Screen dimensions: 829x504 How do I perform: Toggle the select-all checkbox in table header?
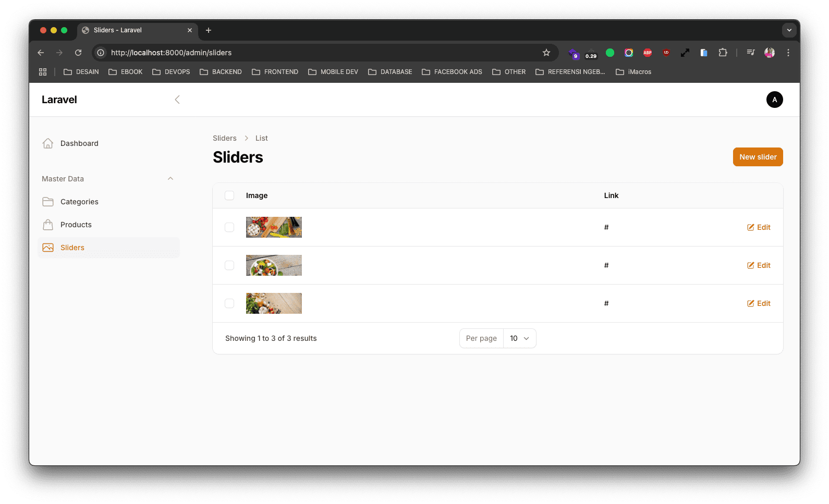(x=229, y=195)
